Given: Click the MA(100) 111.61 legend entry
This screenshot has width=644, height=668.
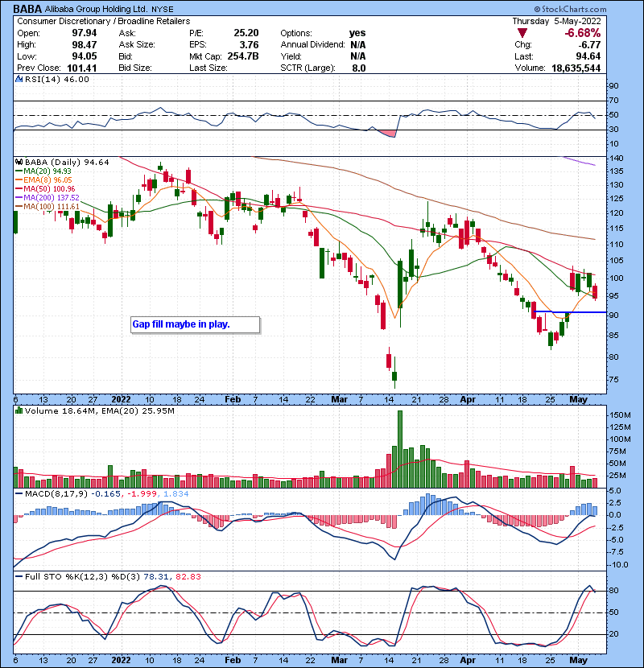Looking at the screenshot, I should click(x=47, y=207).
